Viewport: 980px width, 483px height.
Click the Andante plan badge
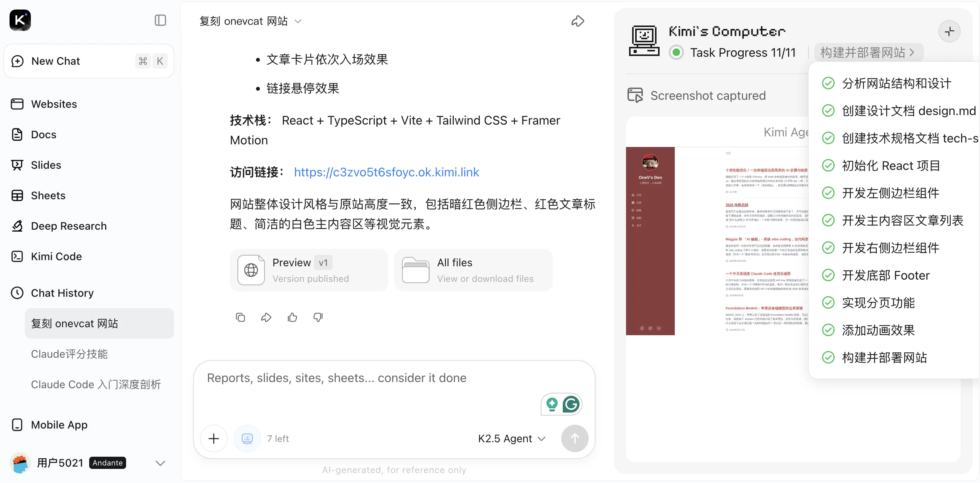pos(107,463)
